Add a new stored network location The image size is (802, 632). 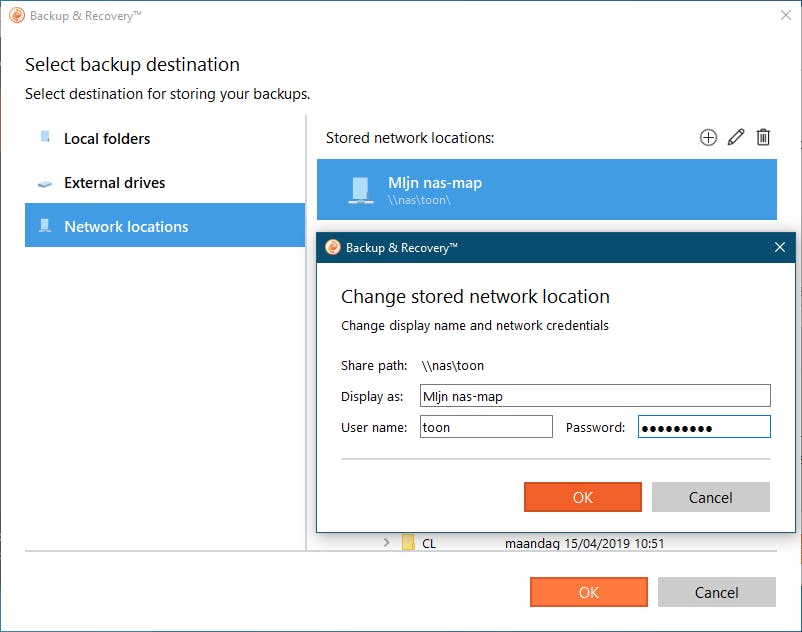[708, 137]
